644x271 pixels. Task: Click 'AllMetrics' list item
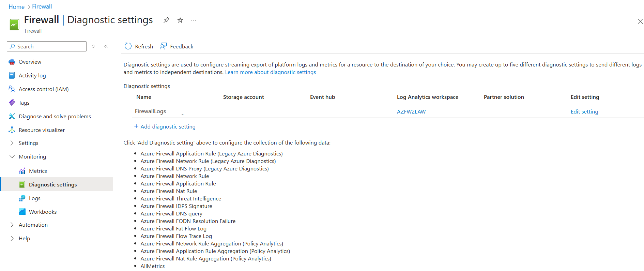[153, 266]
